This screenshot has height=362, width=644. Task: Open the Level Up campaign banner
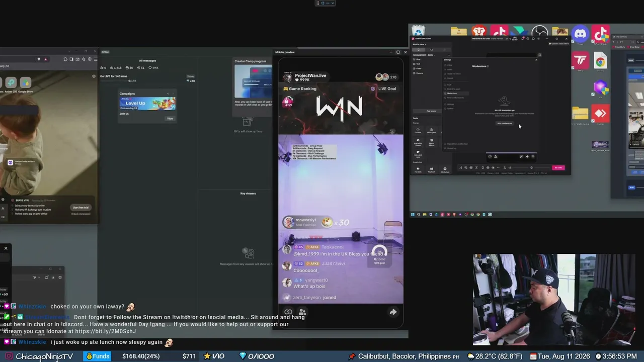(147, 103)
